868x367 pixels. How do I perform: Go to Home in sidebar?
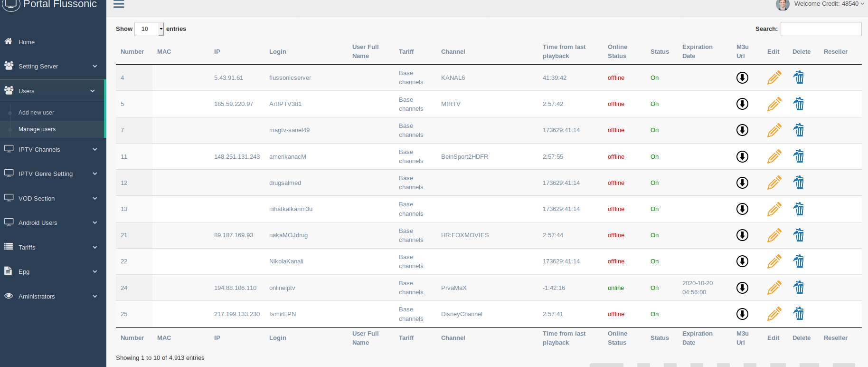tap(52, 42)
